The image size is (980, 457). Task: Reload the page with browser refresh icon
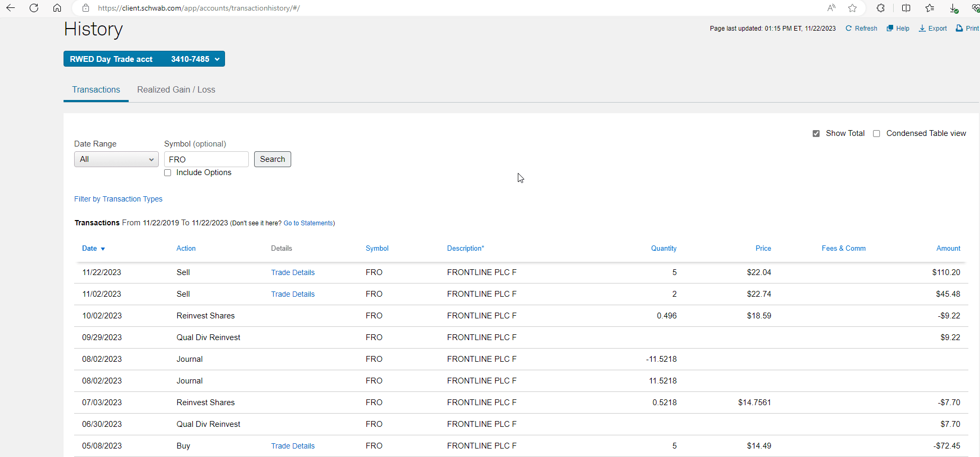click(x=34, y=8)
